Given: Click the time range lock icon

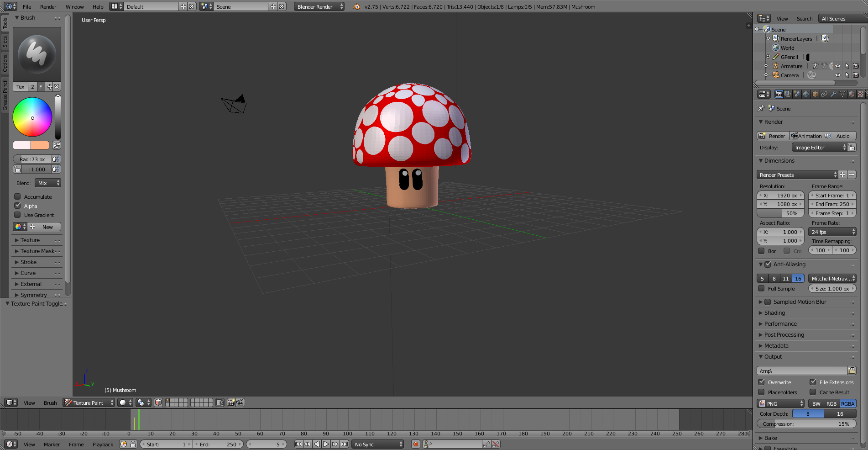Looking at the screenshot, I should tap(133, 444).
